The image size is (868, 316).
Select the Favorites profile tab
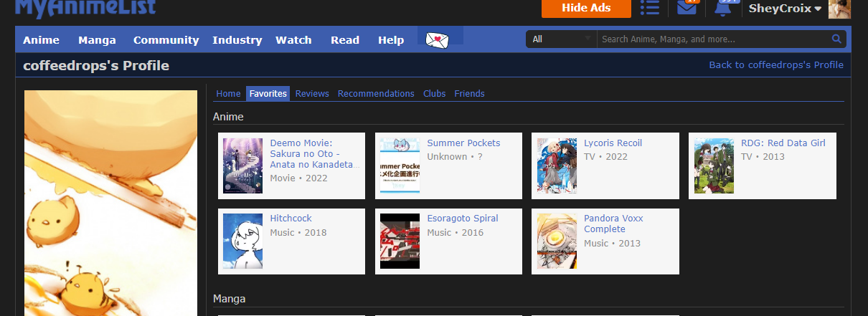(x=268, y=94)
